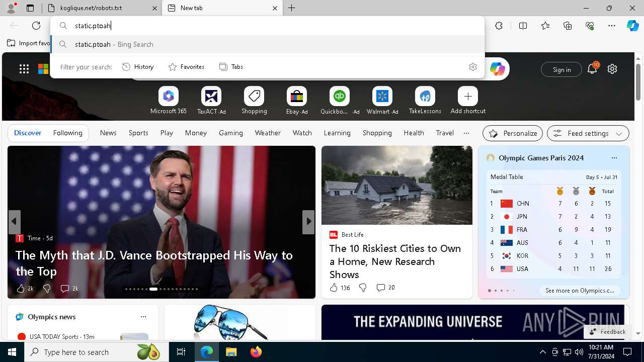Open the Ebay shortcut tile
Image resolution: width=644 pixels, height=362 pixels.
(297, 96)
